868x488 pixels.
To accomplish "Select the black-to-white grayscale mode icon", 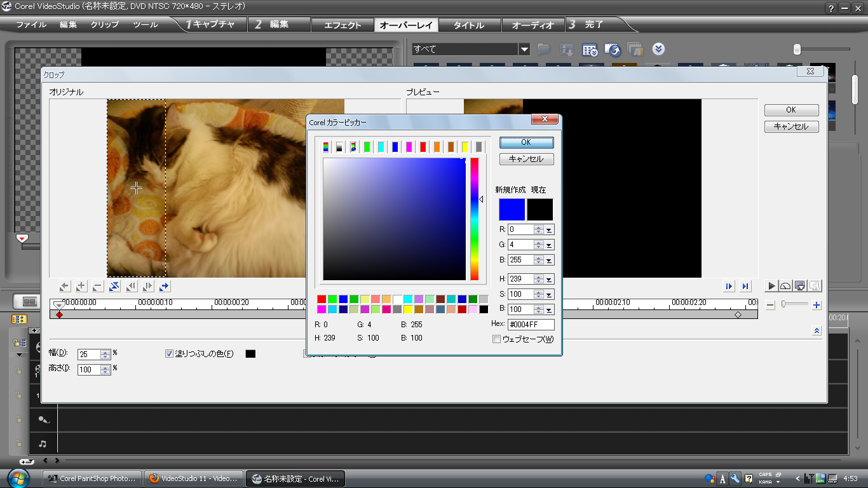I will click(x=339, y=147).
